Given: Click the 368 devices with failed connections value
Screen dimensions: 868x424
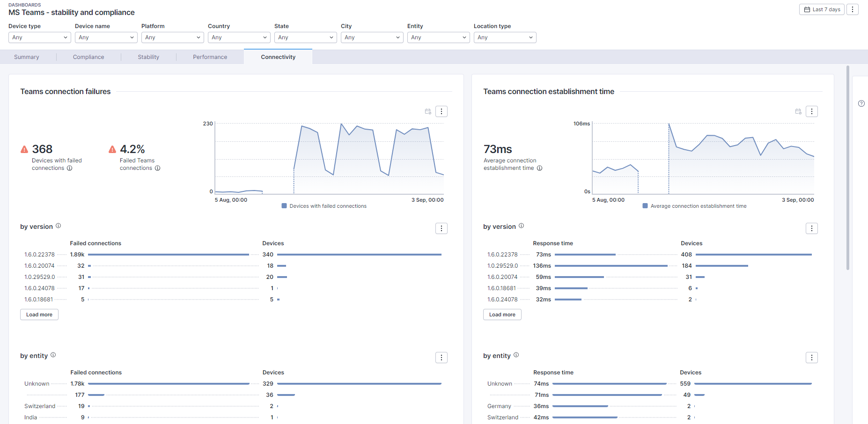Looking at the screenshot, I should 42,149.
